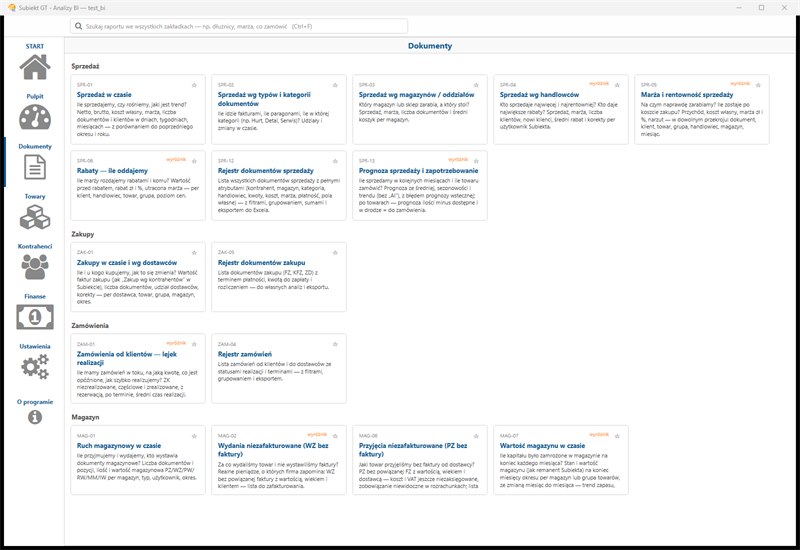Click the SPR-01 report code

(85, 85)
